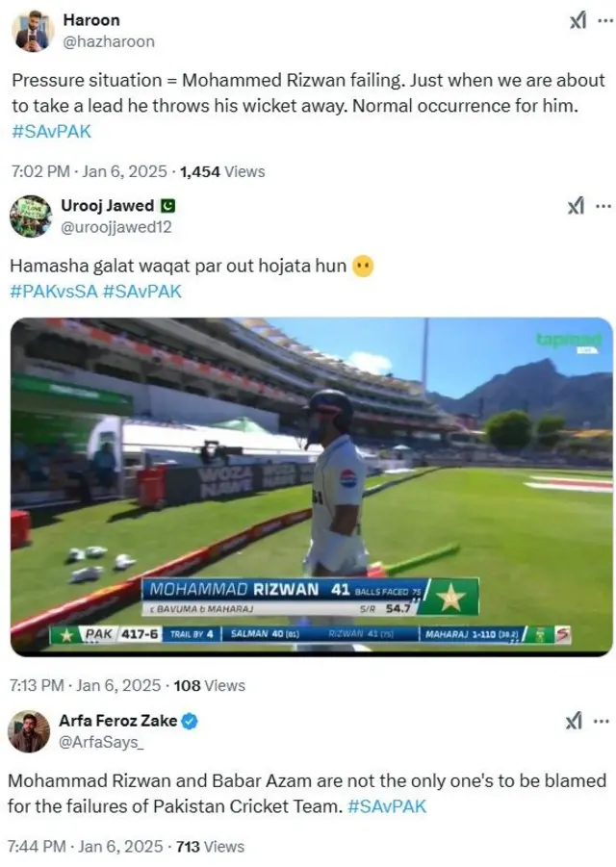Screen dimensions: 616x867
Task: Open the more options menu on Haroon's tweet
Action: [603, 20]
